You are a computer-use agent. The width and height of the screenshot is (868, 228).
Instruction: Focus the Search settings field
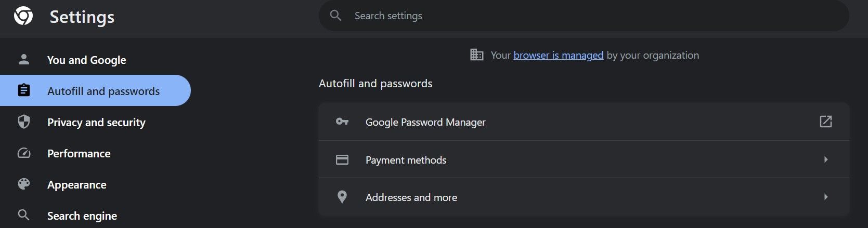(572, 16)
